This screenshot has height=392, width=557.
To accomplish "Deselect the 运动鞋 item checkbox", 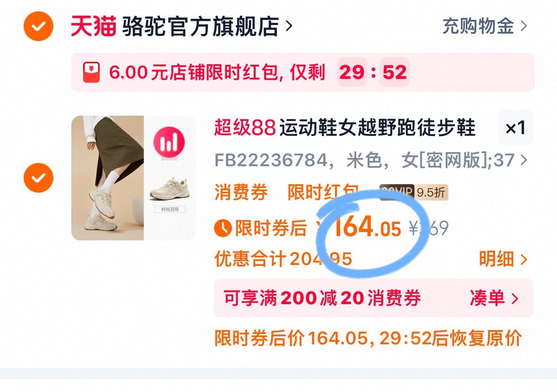I will (38, 178).
